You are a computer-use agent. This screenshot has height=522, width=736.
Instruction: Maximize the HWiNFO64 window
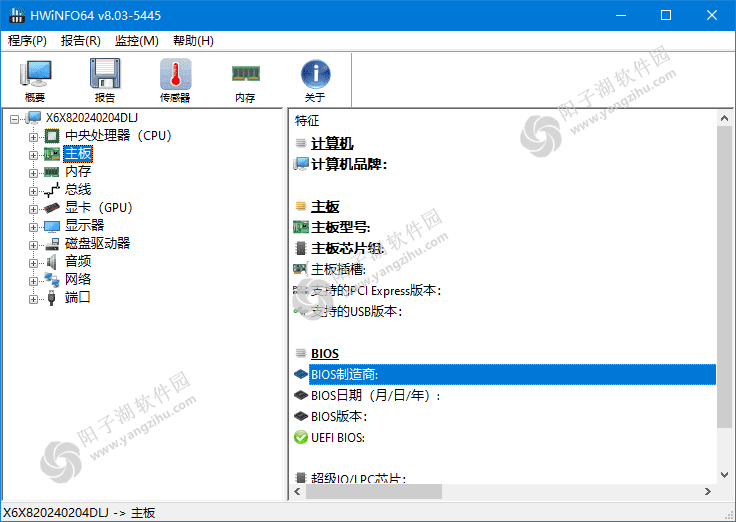[x=666, y=15]
